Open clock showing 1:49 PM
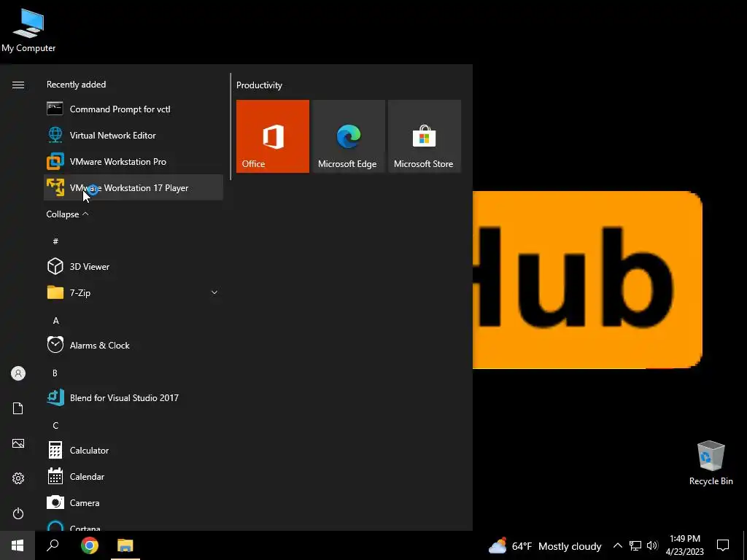 click(684, 545)
